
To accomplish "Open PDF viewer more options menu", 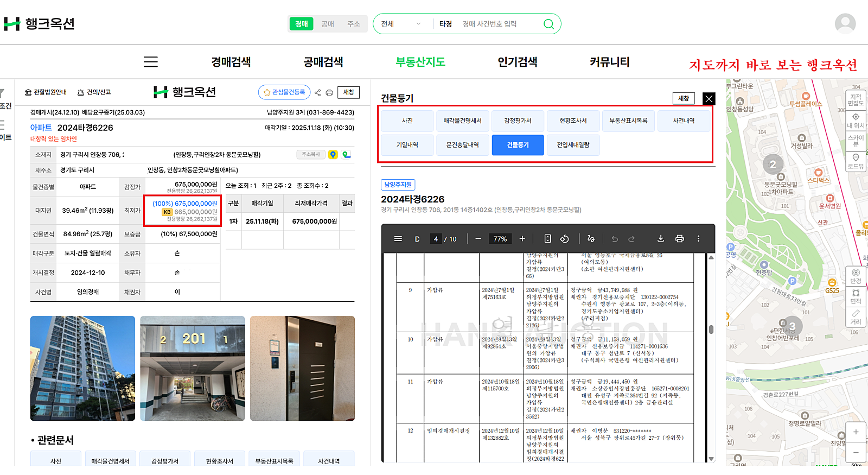I will (x=698, y=239).
